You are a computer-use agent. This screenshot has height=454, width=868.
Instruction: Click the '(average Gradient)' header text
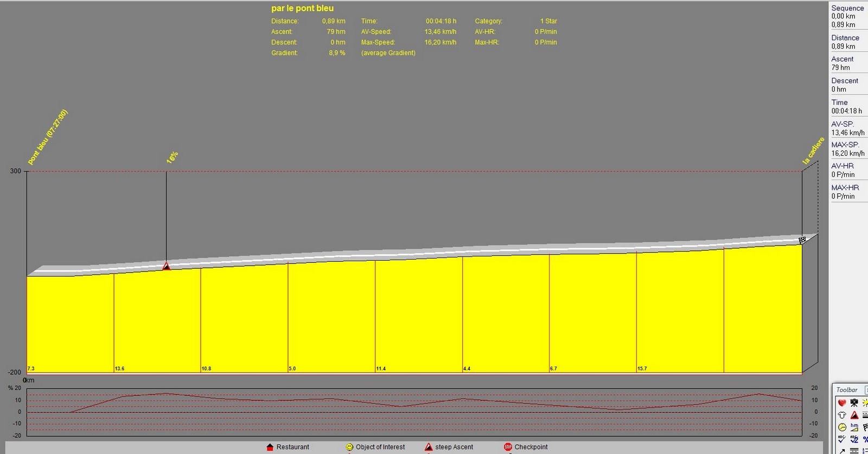coord(388,53)
